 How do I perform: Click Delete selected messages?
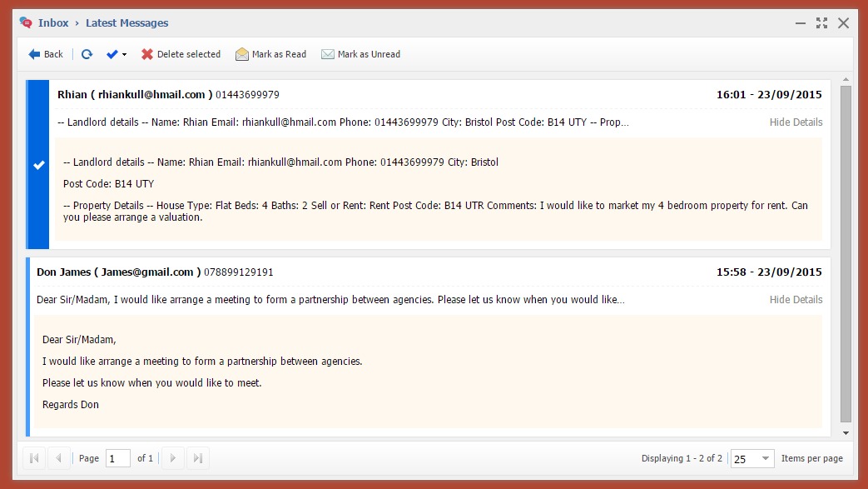[x=181, y=54]
